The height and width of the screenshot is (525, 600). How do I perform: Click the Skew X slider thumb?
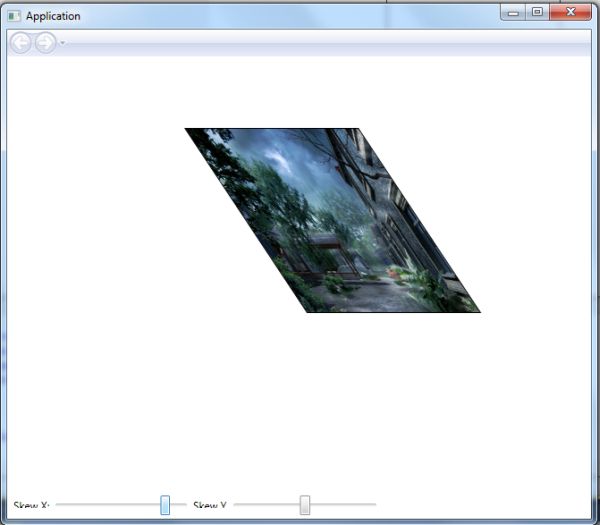point(165,505)
